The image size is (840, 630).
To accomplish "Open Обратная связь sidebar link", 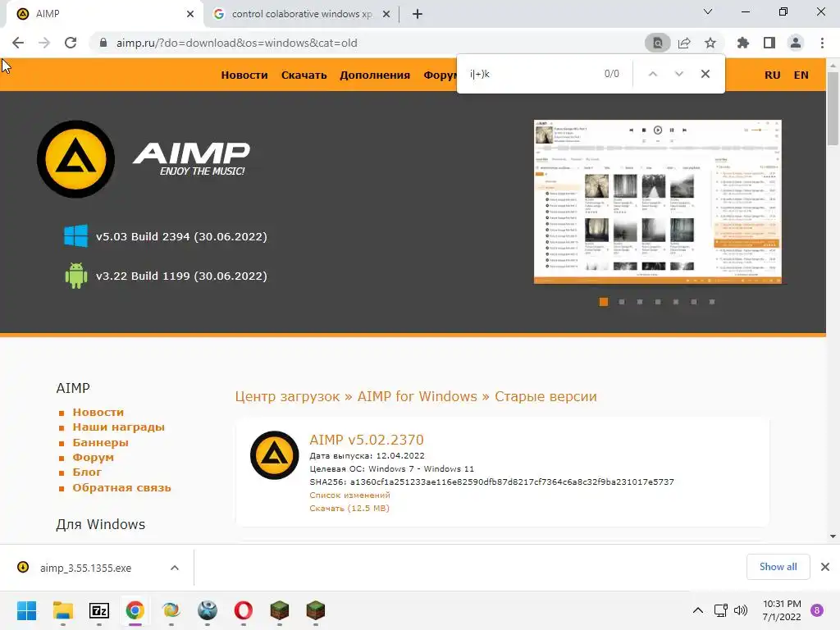I will 121,487.
